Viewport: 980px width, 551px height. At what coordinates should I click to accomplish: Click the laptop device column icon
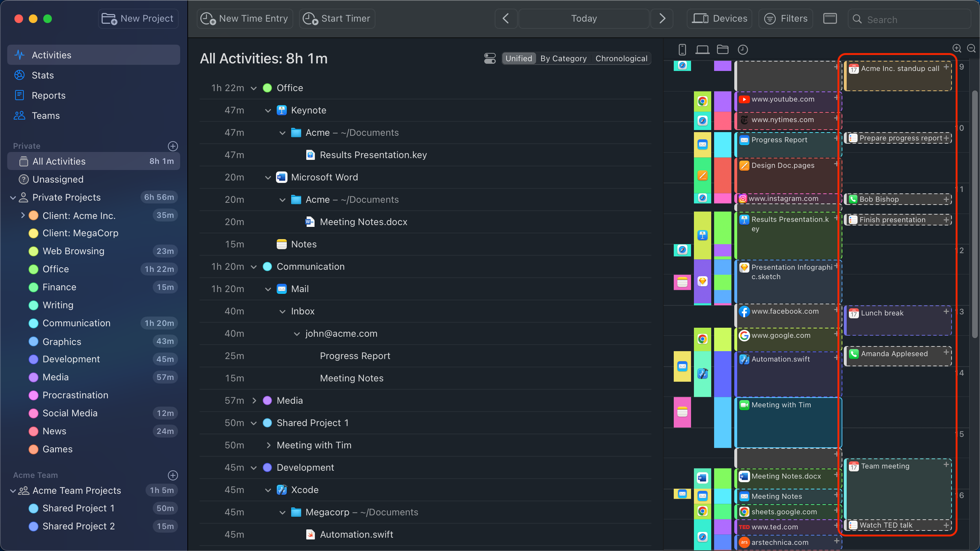(702, 49)
